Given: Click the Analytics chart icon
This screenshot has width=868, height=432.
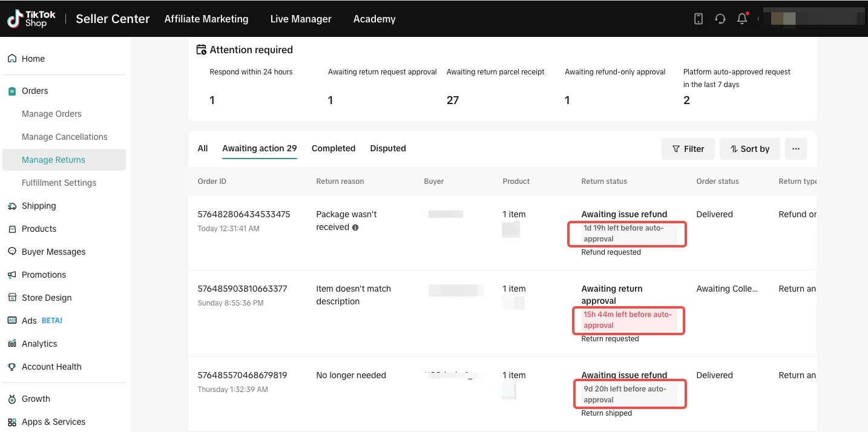Looking at the screenshot, I should (x=12, y=344).
